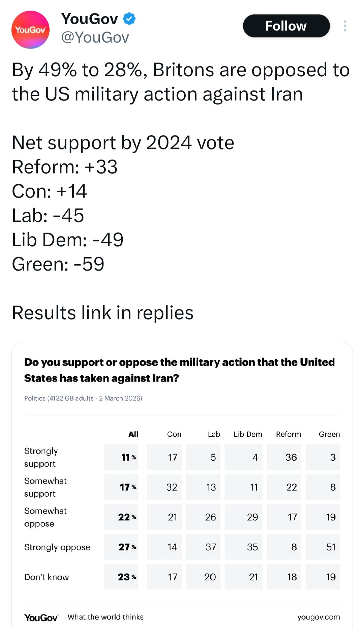Click the 'Strongly oppose' row label
The width and height of the screenshot is (364, 630).
pos(57,547)
